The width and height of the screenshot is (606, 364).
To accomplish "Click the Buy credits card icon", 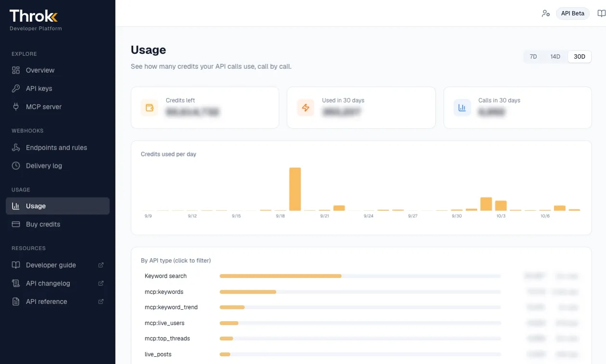I will (x=16, y=225).
